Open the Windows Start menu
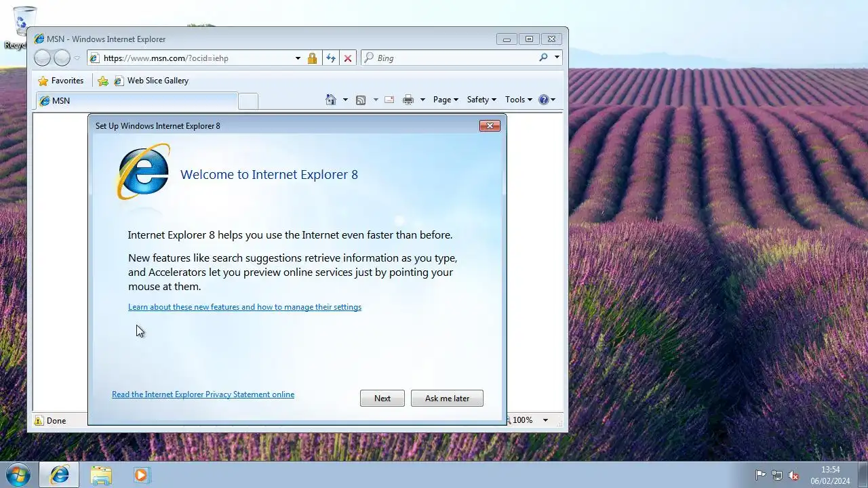This screenshot has width=868, height=488. click(18, 474)
